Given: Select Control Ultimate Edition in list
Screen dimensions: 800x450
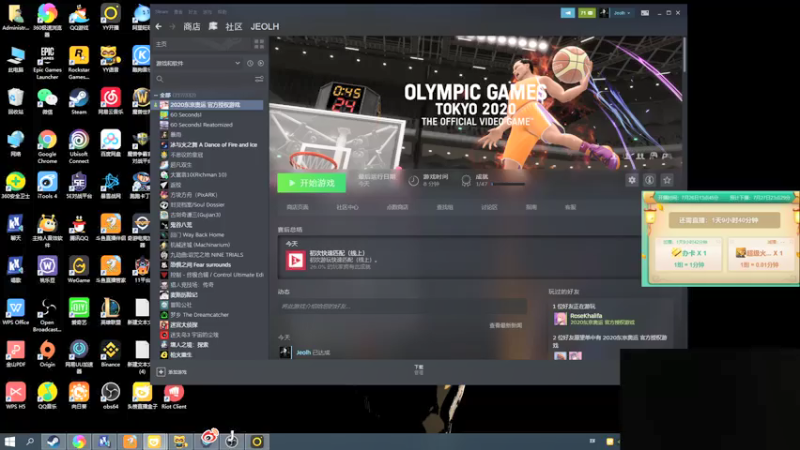Looking at the screenshot, I should (x=216, y=274).
